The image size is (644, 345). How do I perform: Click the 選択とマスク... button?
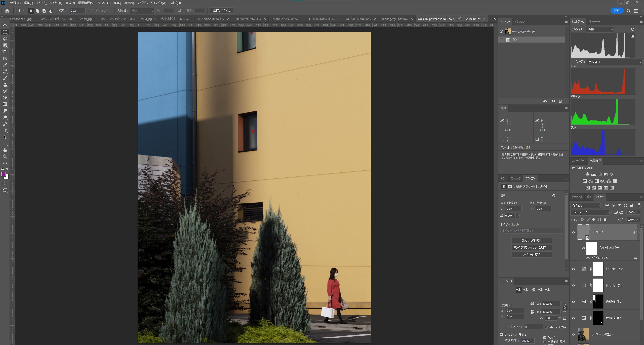coord(222,11)
